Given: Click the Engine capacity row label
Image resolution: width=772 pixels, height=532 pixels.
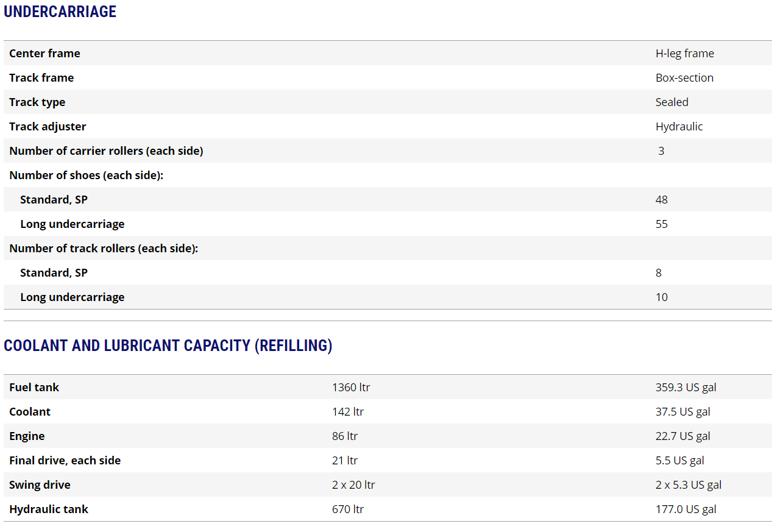Looking at the screenshot, I should coord(27,436).
